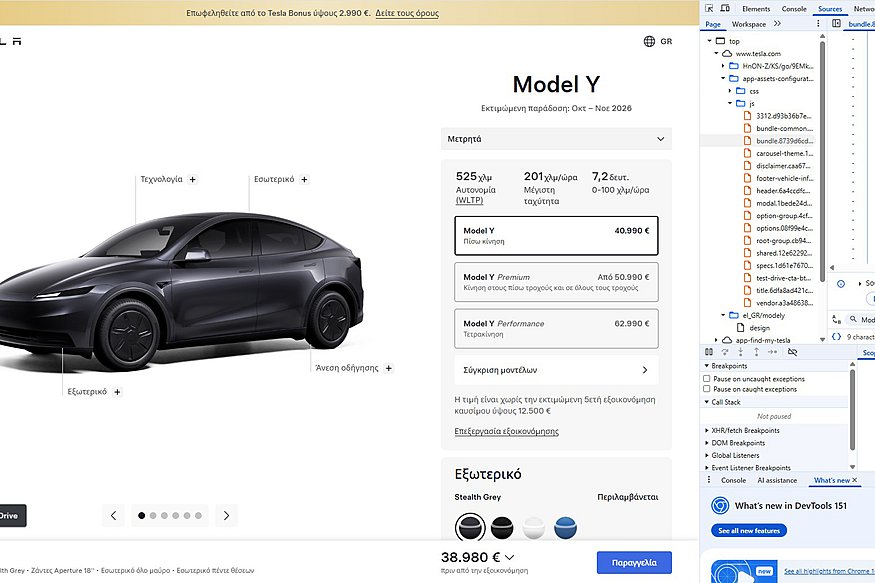Click the Επεξεργασία εξοικονόμησης link

coord(506,431)
